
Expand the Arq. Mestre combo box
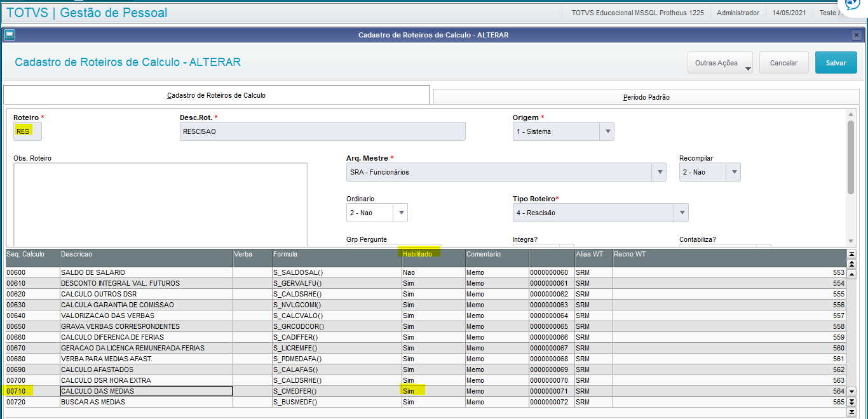click(x=660, y=172)
